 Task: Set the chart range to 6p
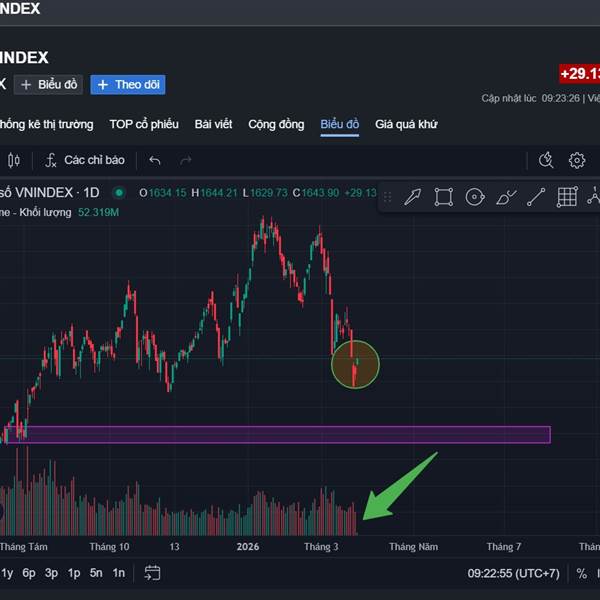point(29,573)
